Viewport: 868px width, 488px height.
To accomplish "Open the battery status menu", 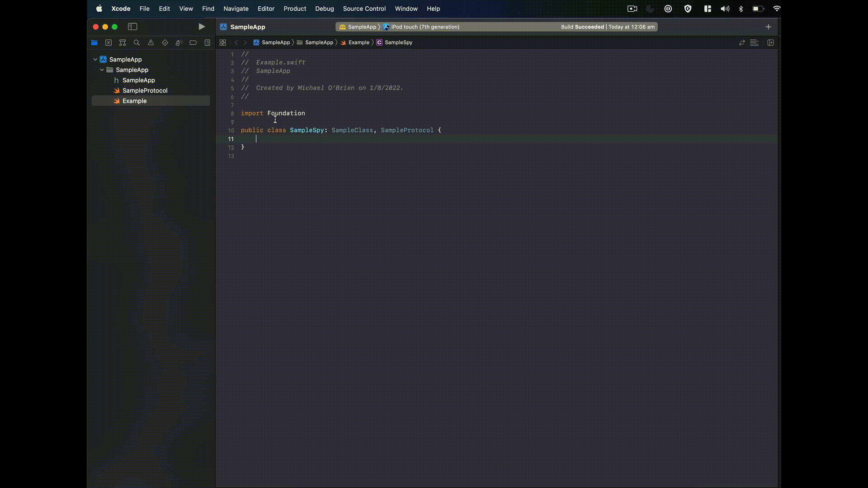I will tap(758, 9).
